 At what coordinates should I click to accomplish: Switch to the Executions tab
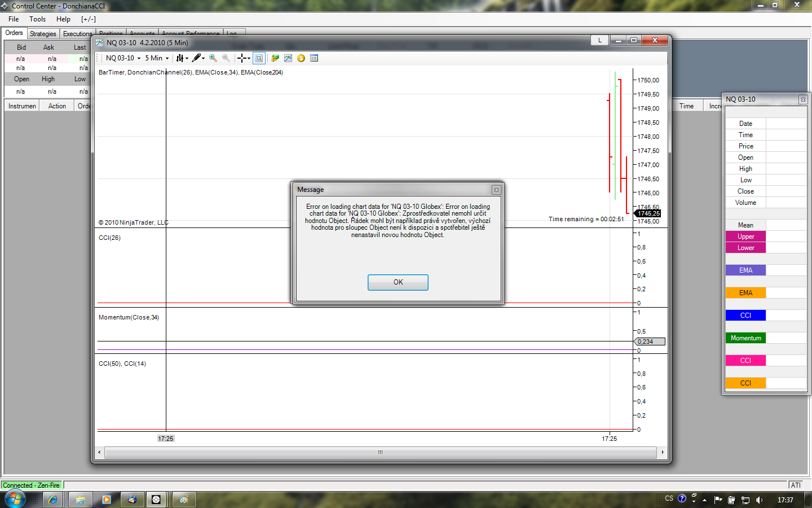[77, 34]
